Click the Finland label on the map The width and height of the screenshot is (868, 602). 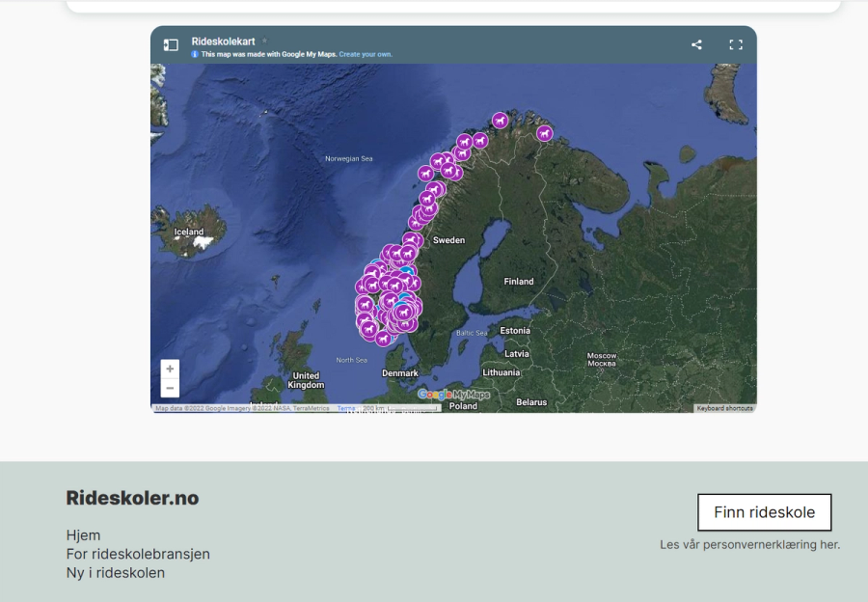(x=519, y=282)
